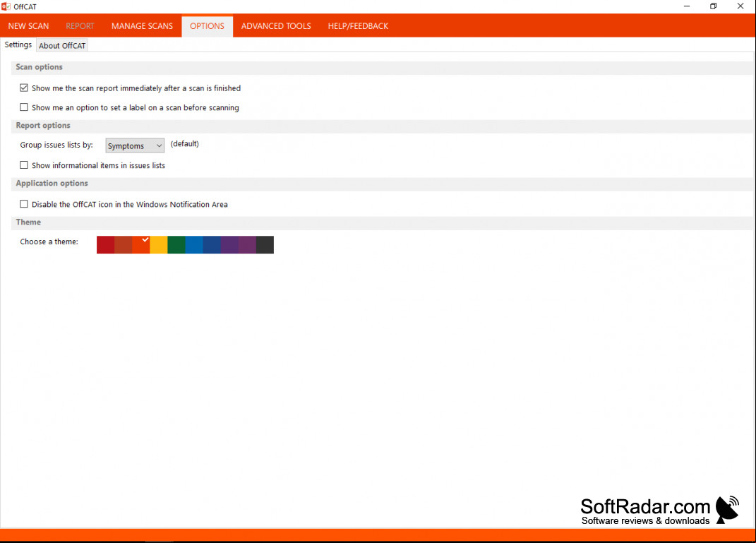This screenshot has height=543, width=756.
Task: Click the "Group issues lists by:" label
Action: pos(56,145)
